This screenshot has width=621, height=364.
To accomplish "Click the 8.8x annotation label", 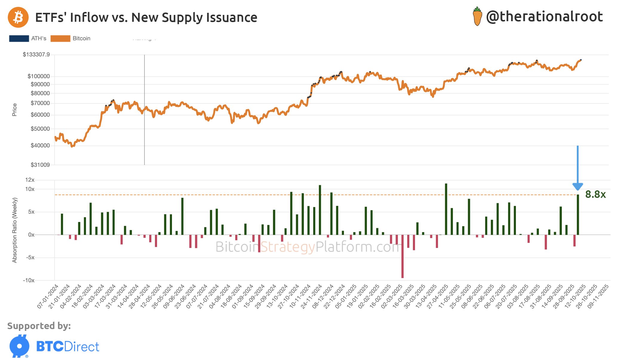I will point(595,195).
